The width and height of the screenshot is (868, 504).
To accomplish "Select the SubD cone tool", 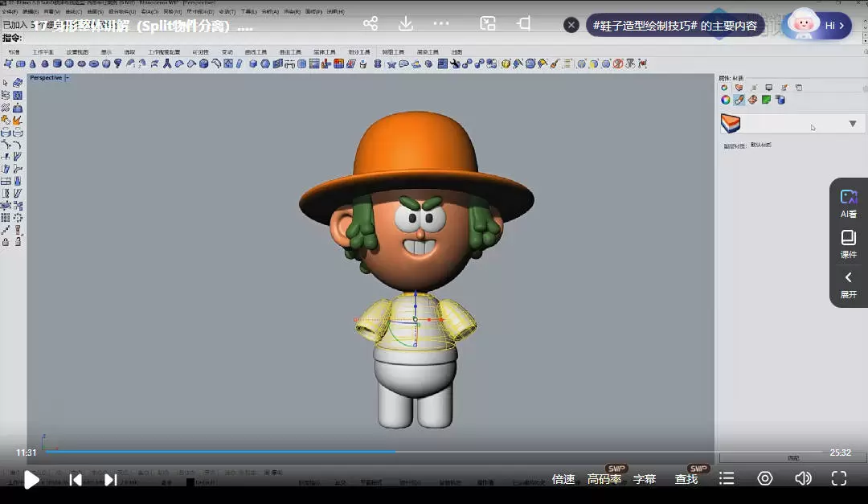I will tap(33, 64).
